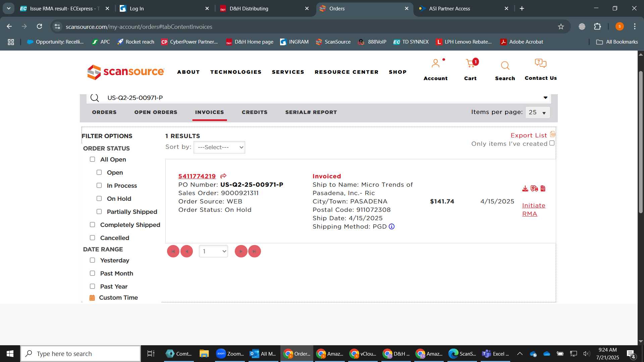The image size is (644, 362).
Task: Go to first results page
Action: 173,251
